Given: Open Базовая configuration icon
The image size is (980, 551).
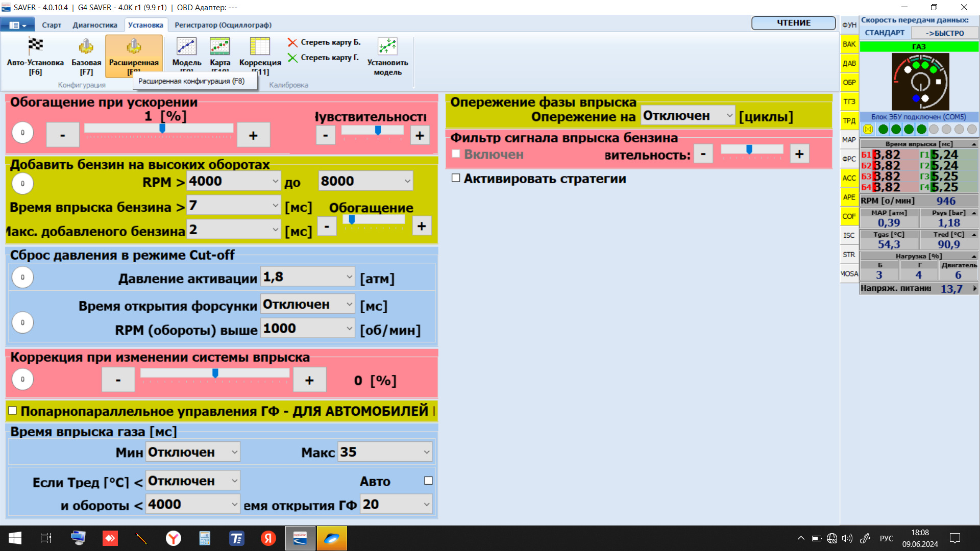Looking at the screenshot, I should pos(86,46).
